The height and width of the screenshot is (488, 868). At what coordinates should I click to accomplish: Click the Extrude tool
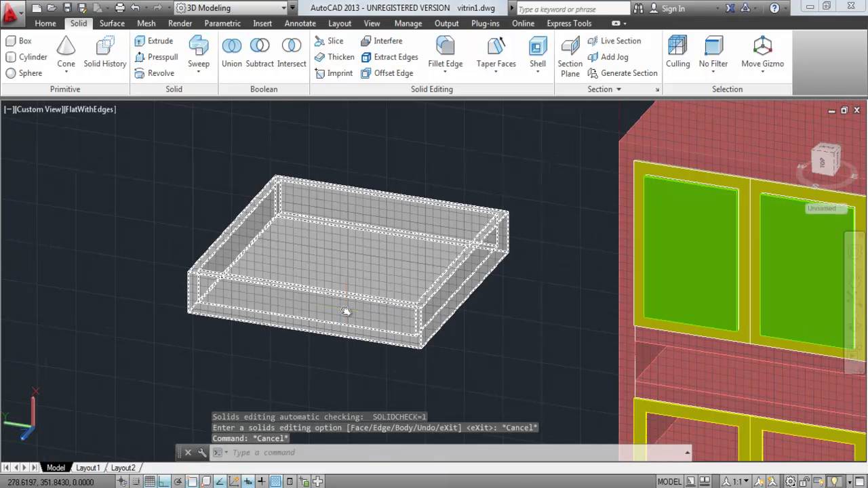(x=154, y=41)
